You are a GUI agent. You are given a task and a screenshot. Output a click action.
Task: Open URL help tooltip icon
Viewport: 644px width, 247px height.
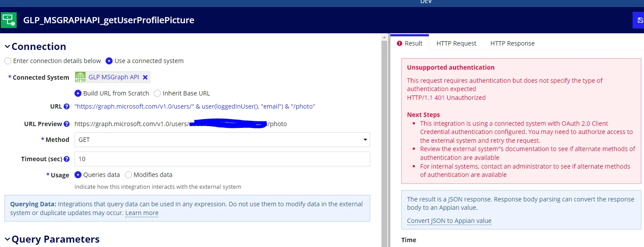pyautogui.click(x=67, y=106)
